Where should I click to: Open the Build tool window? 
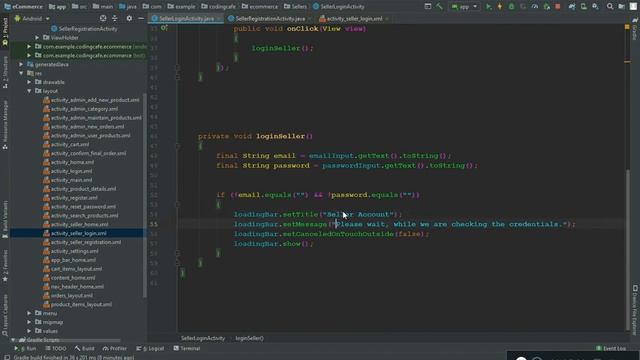coord(84,348)
